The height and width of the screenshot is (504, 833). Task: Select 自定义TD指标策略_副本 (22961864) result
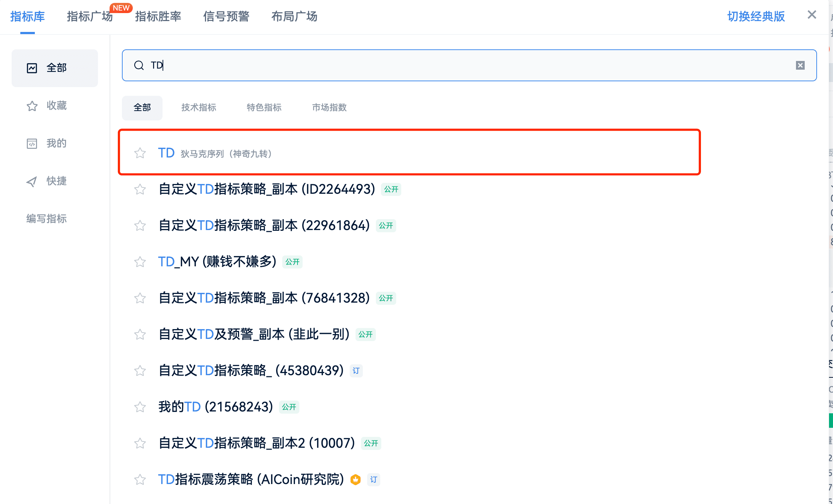tap(264, 226)
